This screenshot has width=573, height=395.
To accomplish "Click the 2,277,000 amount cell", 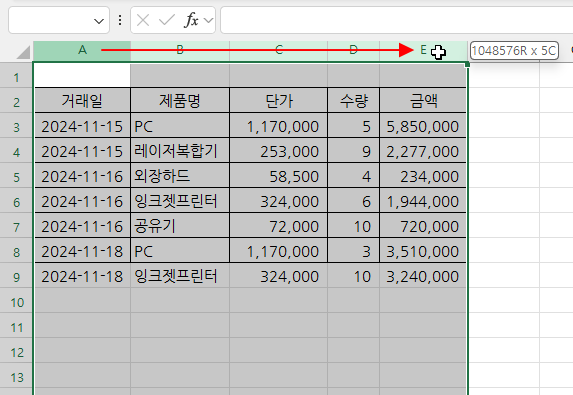I will pyautogui.click(x=423, y=151).
